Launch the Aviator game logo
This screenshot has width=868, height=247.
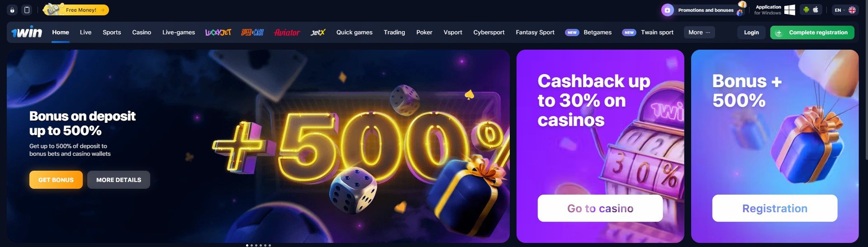[x=287, y=33]
